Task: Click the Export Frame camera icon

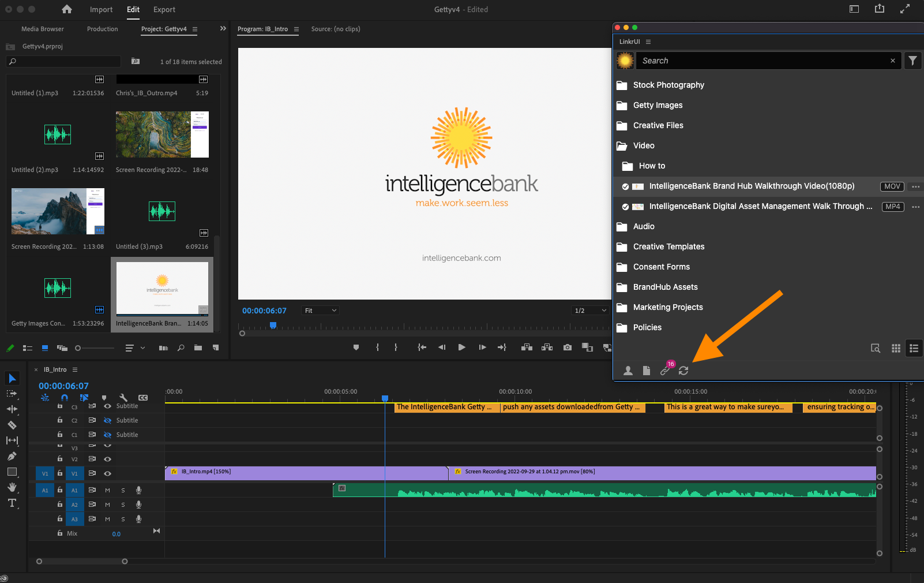Action: (568, 347)
